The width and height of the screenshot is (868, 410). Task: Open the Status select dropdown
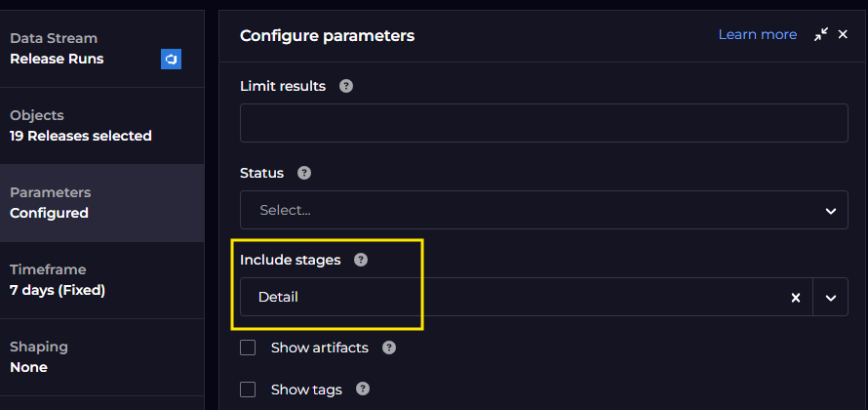(543, 210)
